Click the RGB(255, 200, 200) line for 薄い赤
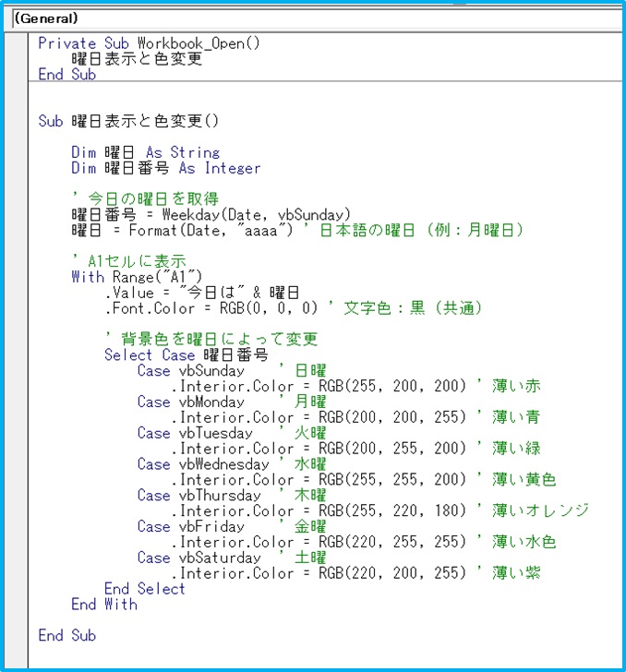The width and height of the screenshot is (626, 672). (x=355, y=386)
